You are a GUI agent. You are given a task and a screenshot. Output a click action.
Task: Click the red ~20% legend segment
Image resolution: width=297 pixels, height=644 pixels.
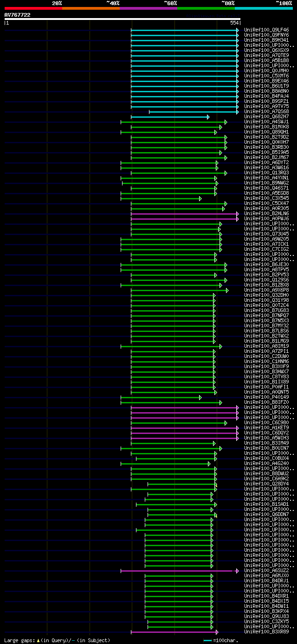[x=33, y=8]
